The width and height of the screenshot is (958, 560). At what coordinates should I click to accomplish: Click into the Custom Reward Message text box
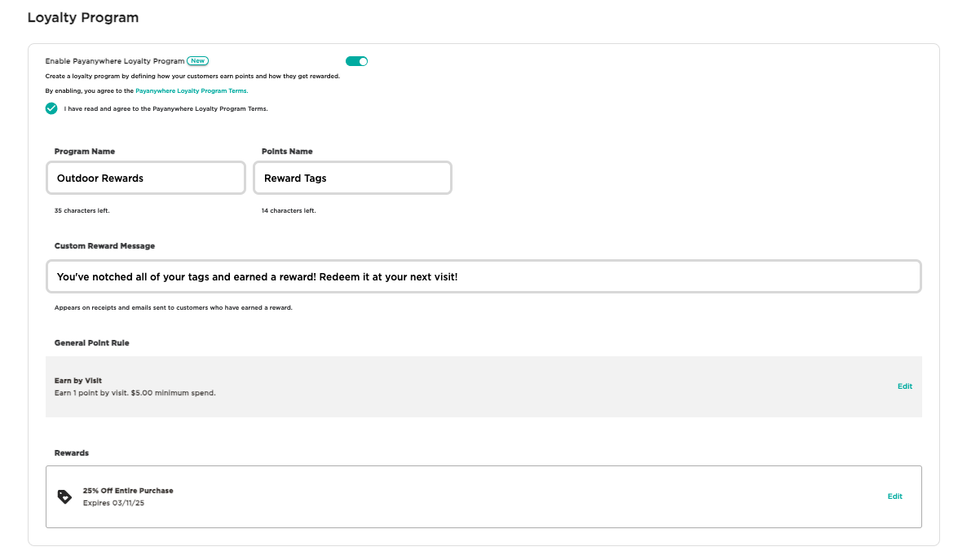click(x=483, y=277)
